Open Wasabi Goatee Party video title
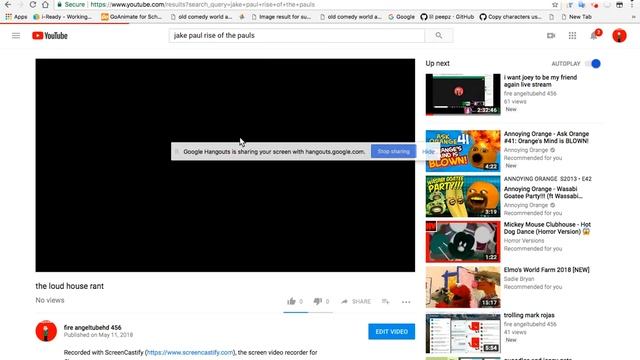 tap(543, 192)
